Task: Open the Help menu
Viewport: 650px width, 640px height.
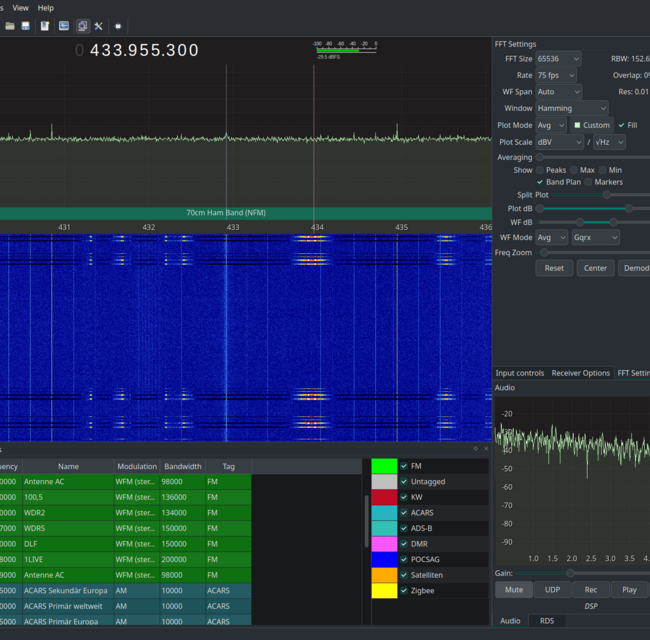Action: (x=46, y=8)
